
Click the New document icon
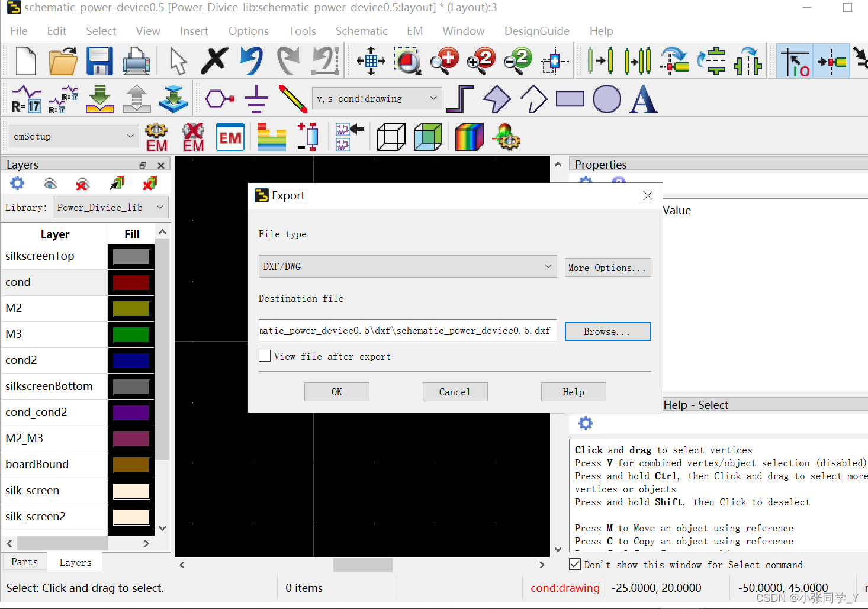pyautogui.click(x=26, y=61)
